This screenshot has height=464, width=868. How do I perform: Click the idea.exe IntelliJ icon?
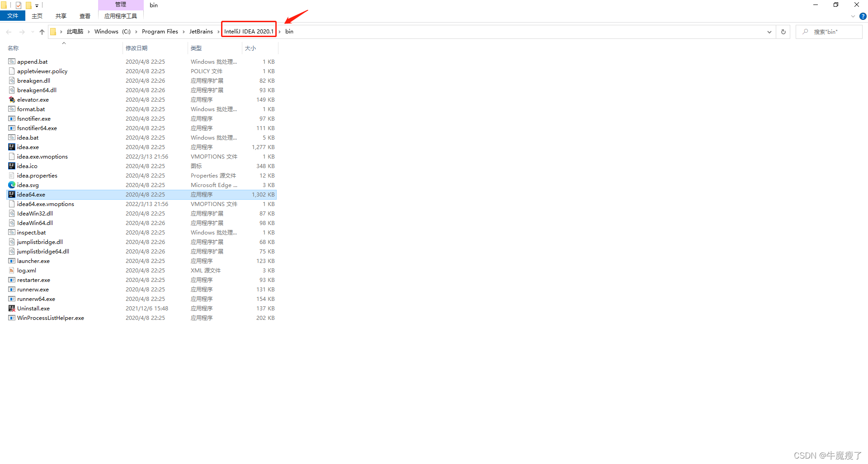(x=12, y=147)
